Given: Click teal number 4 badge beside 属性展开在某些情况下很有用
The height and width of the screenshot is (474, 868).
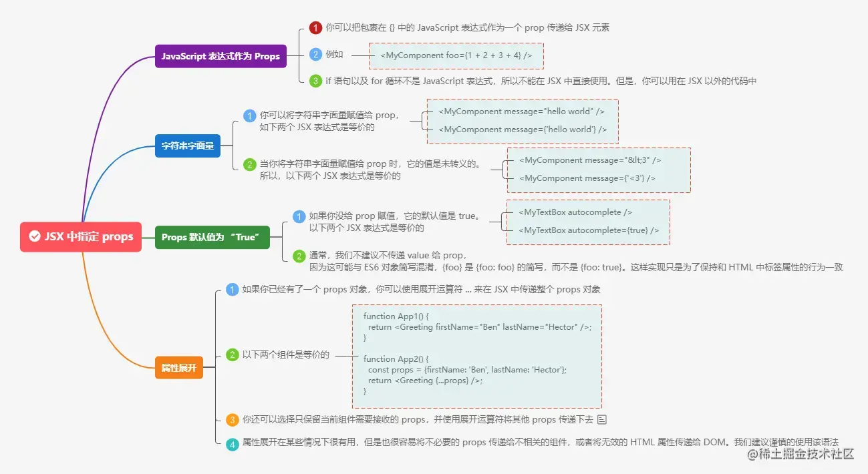Looking at the screenshot, I should [x=232, y=445].
